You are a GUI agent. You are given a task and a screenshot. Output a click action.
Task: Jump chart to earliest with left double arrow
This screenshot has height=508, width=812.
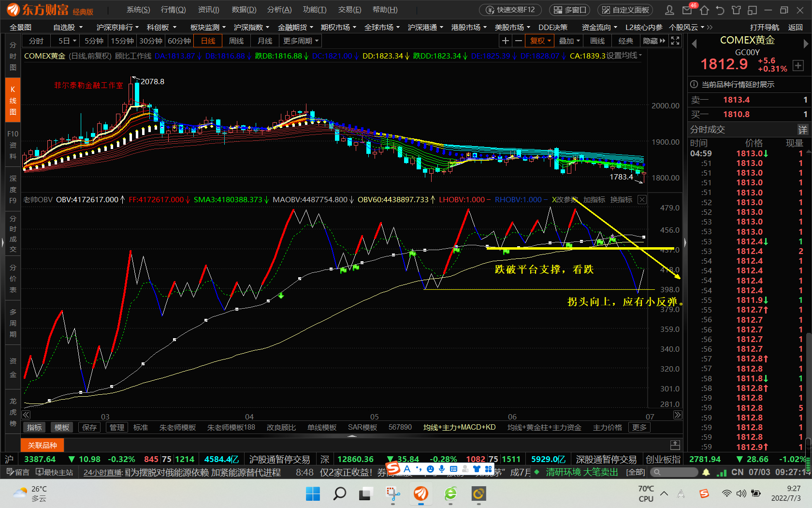[26, 415]
